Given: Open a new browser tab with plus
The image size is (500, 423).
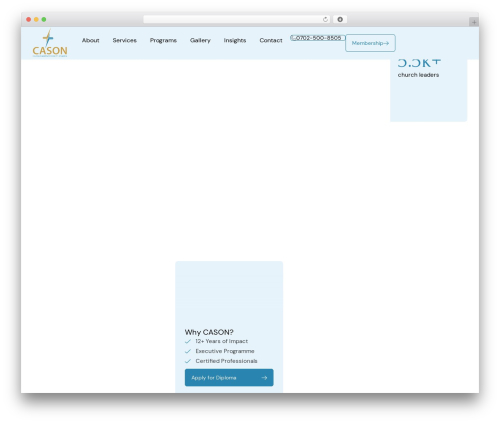Looking at the screenshot, I should [x=474, y=22].
